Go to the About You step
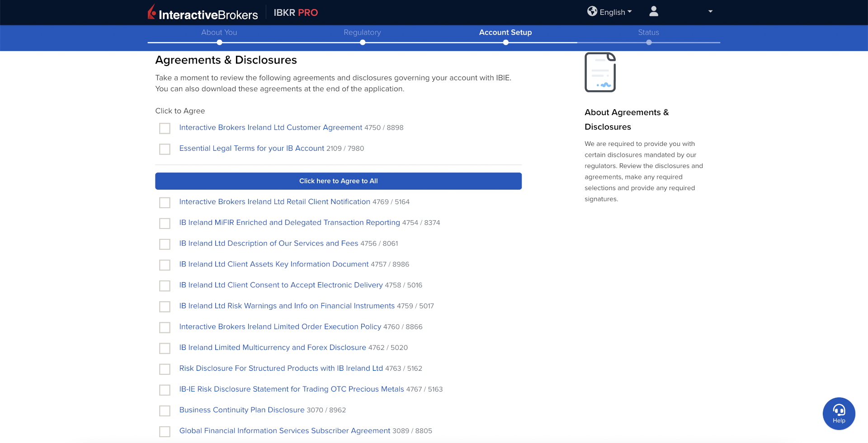 click(x=219, y=33)
